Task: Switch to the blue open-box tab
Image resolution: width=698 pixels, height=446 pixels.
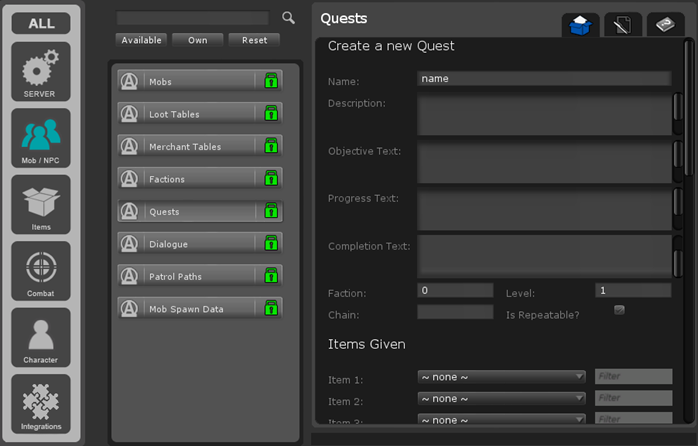Action: click(580, 25)
